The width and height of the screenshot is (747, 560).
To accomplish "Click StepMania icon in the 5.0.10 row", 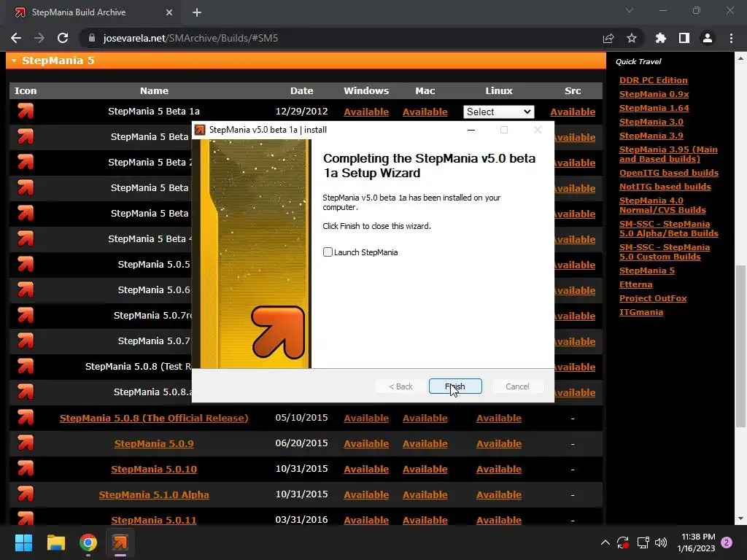I will click(x=26, y=469).
